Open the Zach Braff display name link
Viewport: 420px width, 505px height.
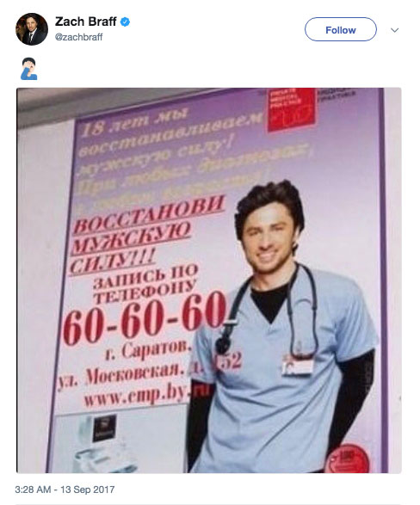click(x=86, y=22)
